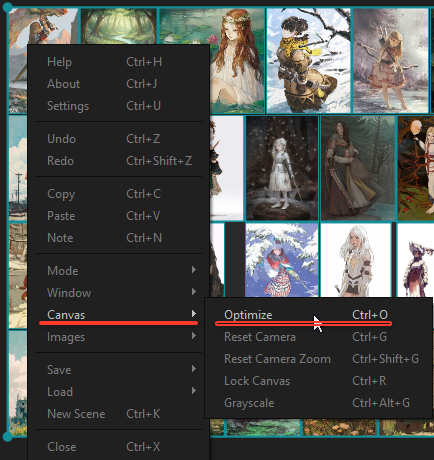The image size is (434, 460).
Task: Click the fur-coated figure on white background
Action: pos(416,260)
